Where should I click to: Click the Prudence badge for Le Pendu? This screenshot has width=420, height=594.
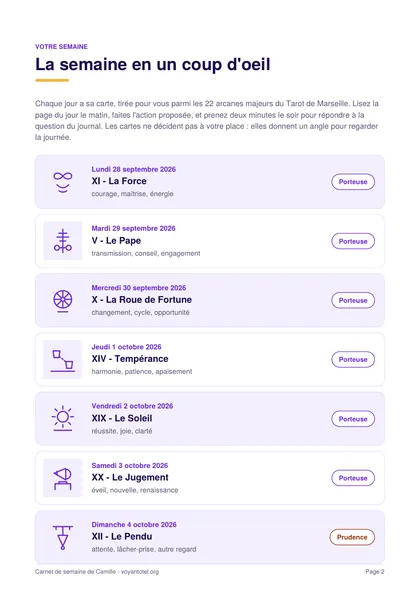pyautogui.click(x=352, y=537)
